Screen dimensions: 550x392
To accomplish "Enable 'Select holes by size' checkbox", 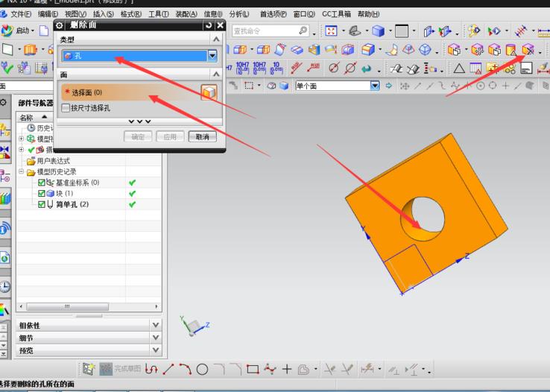I will tap(66, 108).
